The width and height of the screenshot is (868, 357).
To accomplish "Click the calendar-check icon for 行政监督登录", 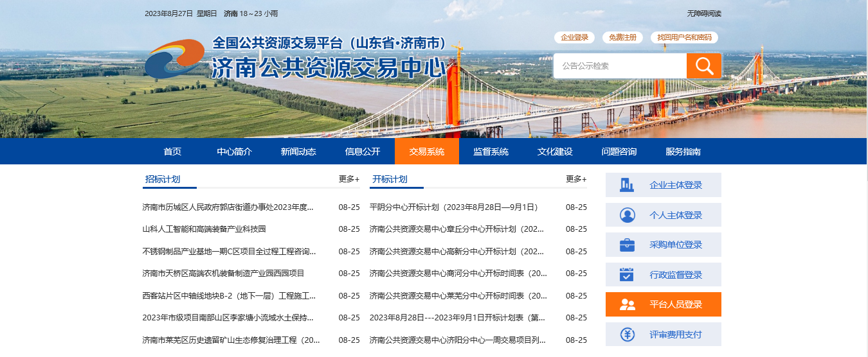I will (627, 275).
